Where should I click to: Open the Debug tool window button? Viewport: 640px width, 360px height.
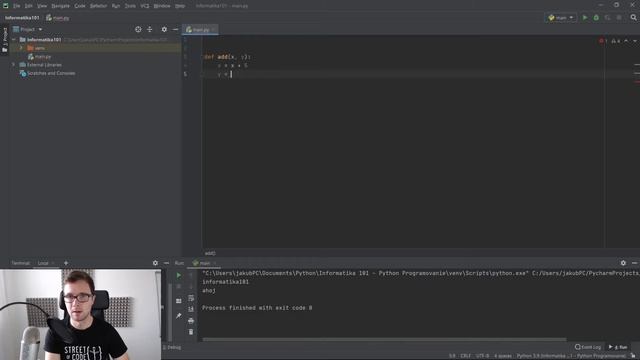pos(172,347)
